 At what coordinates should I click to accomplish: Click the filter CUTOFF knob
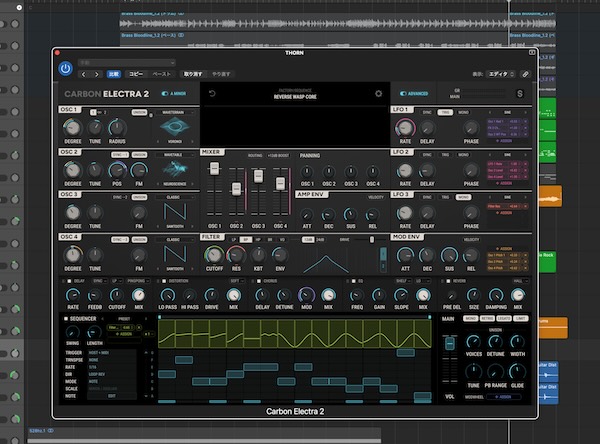click(214, 255)
